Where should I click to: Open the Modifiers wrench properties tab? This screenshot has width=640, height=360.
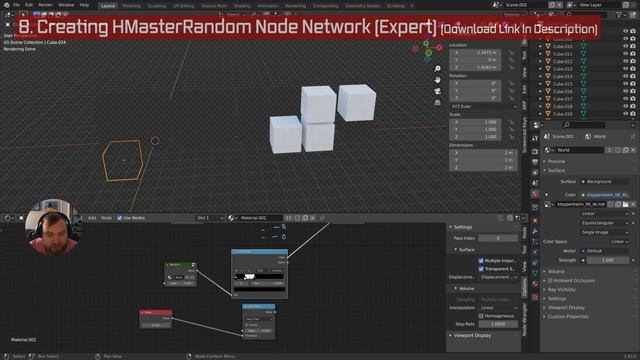point(535,231)
